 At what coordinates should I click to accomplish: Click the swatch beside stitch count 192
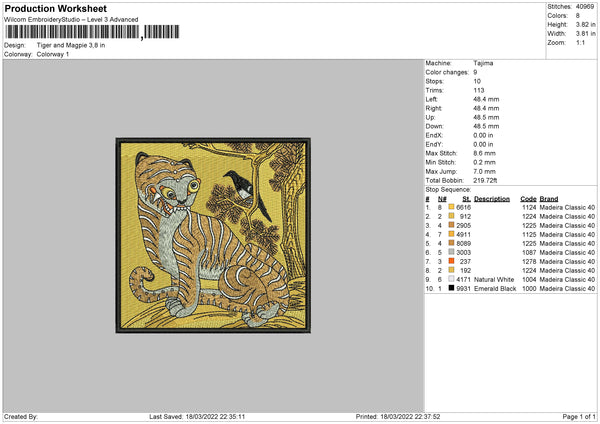(452, 270)
